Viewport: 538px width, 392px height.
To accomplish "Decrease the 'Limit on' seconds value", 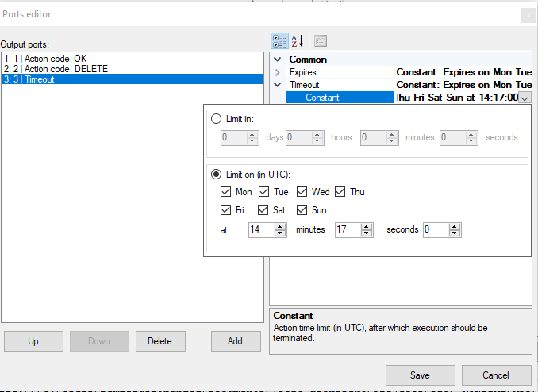I will click(454, 233).
